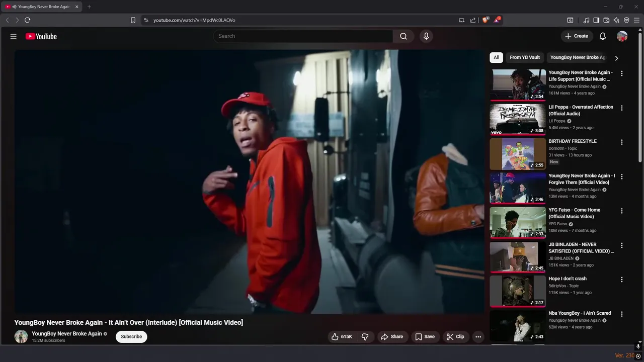Like the video with 615K likes
Viewport: 644px width, 362px height.
point(341,337)
